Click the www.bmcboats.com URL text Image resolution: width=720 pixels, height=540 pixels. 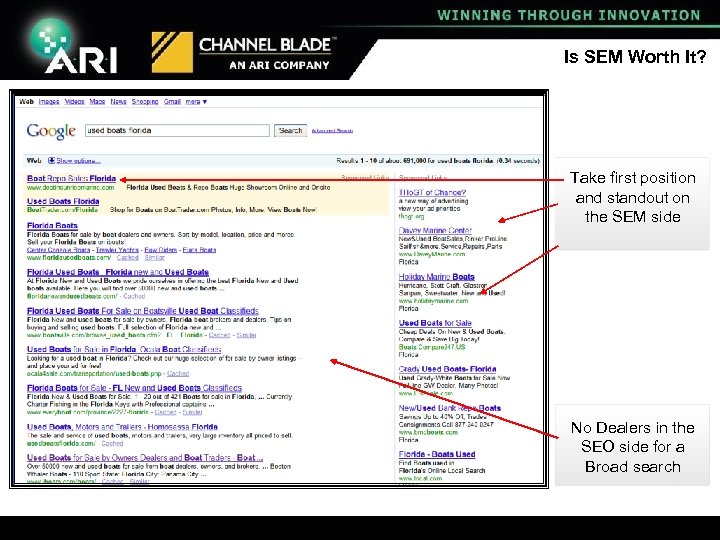[x=428, y=432]
